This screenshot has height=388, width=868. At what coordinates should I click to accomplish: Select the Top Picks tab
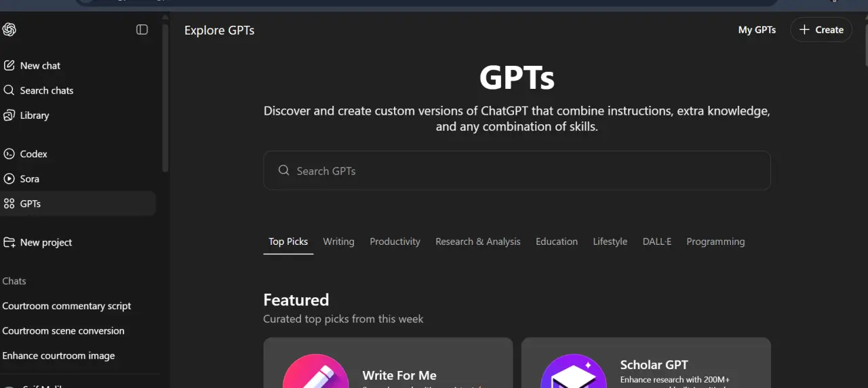288,241
